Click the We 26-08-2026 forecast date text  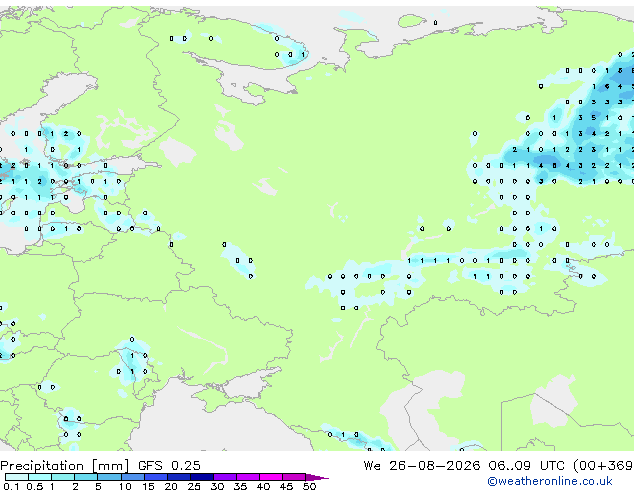click(x=422, y=466)
